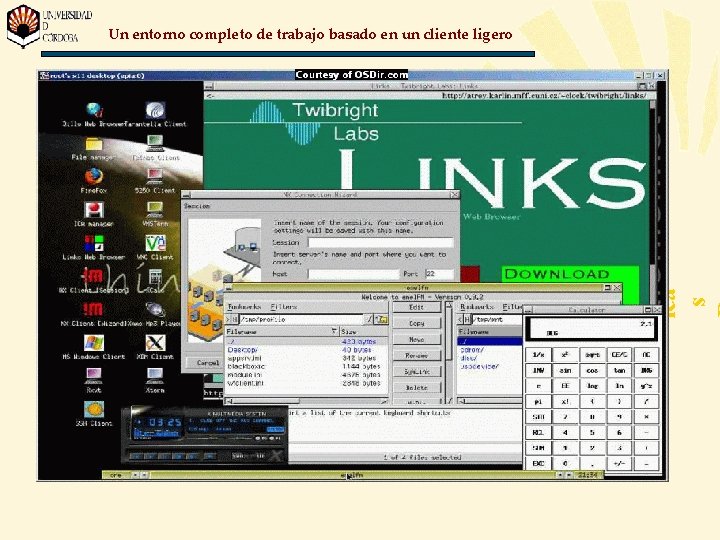Click the +/- key on Calculator

pos(619,464)
